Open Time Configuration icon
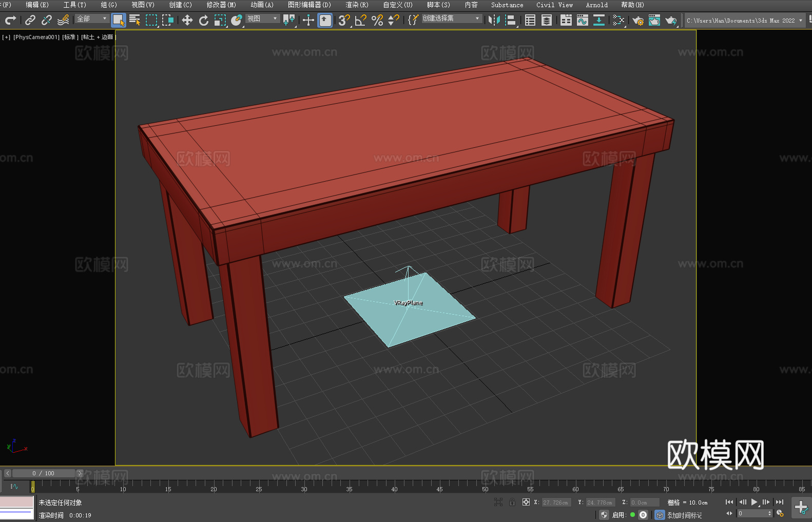This screenshot has width=812, height=522. pyautogui.click(x=780, y=514)
